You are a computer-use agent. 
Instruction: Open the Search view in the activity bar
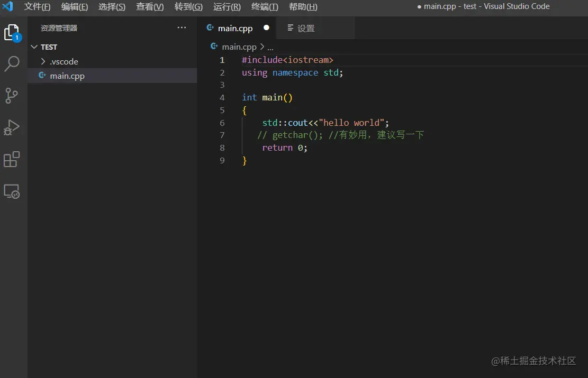click(12, 64)
